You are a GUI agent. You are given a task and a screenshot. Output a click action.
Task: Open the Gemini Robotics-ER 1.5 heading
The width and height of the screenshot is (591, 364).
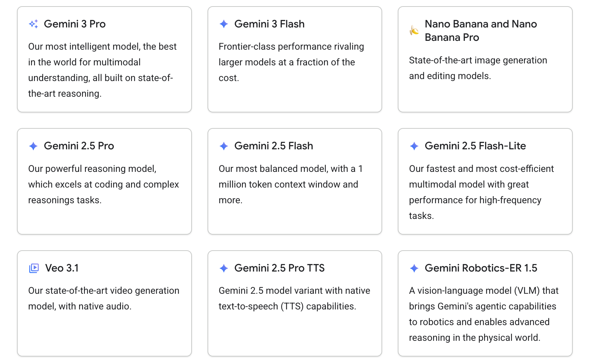coord(481,268)
